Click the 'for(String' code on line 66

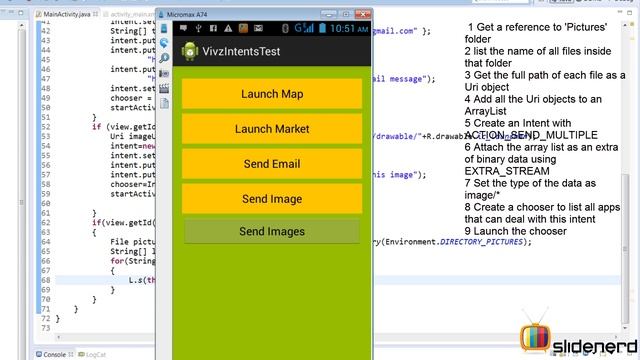133,261
